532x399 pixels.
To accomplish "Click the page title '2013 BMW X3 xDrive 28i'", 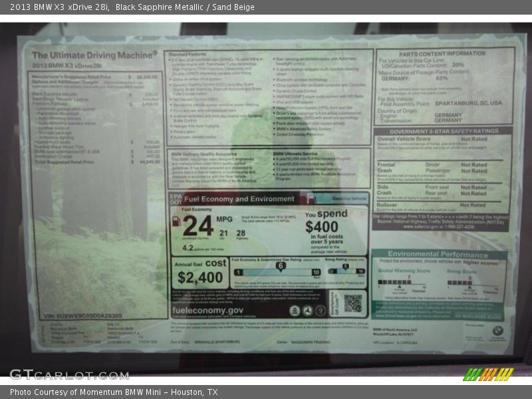I will tap(60, 7).
